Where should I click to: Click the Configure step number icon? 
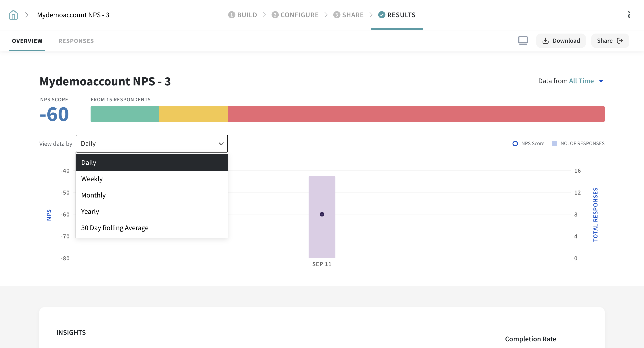click(275, 15)
